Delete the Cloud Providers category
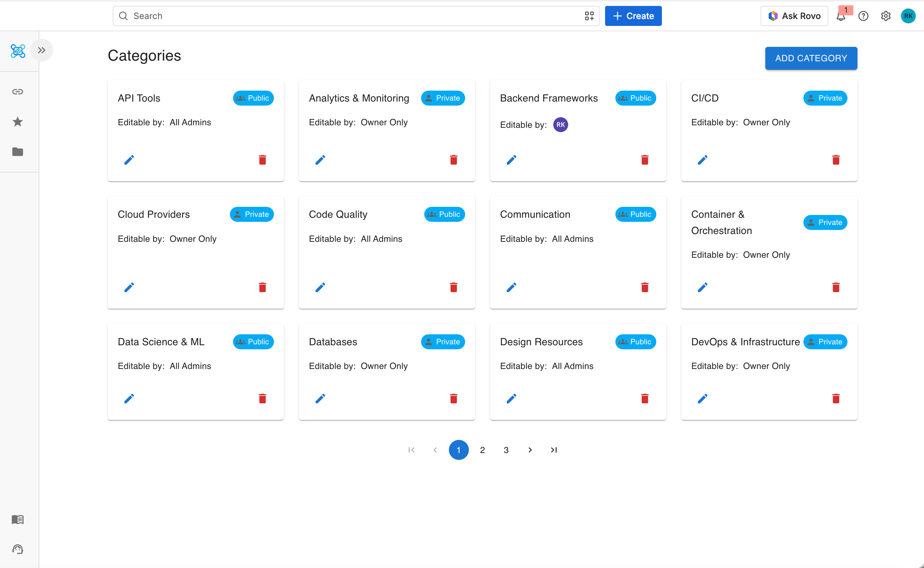924x568 pixels. click(263, 288)
